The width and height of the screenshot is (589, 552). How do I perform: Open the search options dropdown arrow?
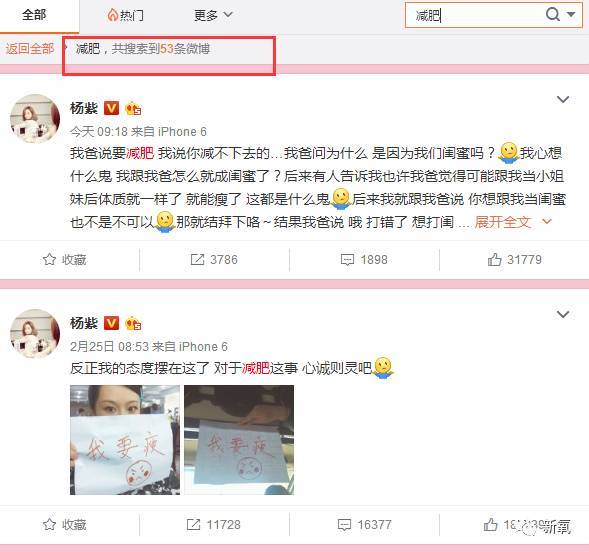click(x=571, y=15)
